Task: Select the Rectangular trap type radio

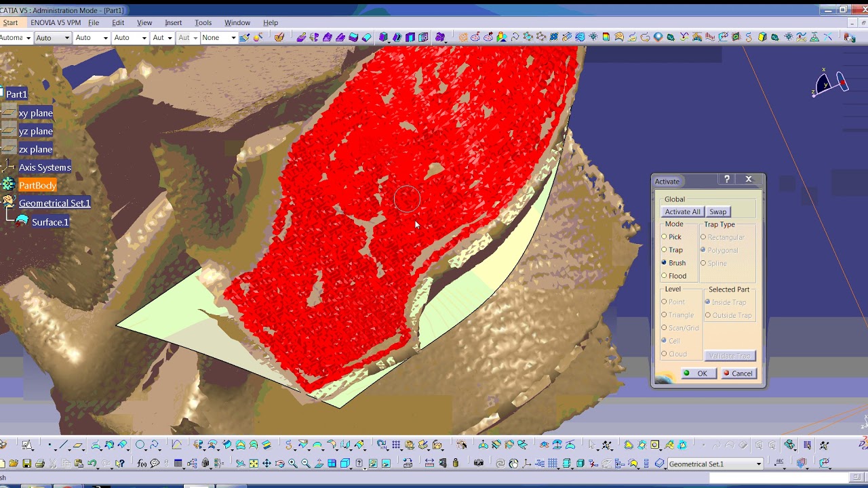Action: pos(703,237)
